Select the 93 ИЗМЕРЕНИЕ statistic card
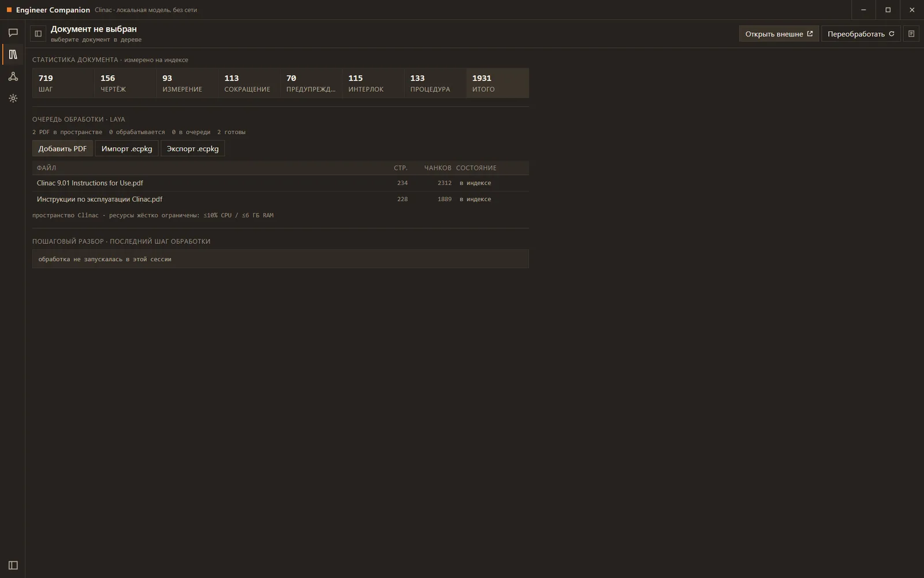This screenshot has height=578, width=924. click(187, 83)
